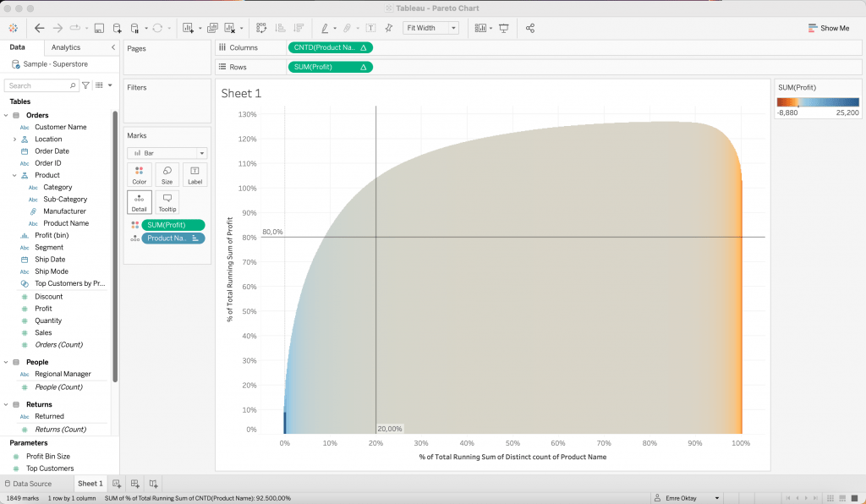Sort bars in descending order
Screen dimensions: 866x504
pos(299,28)
